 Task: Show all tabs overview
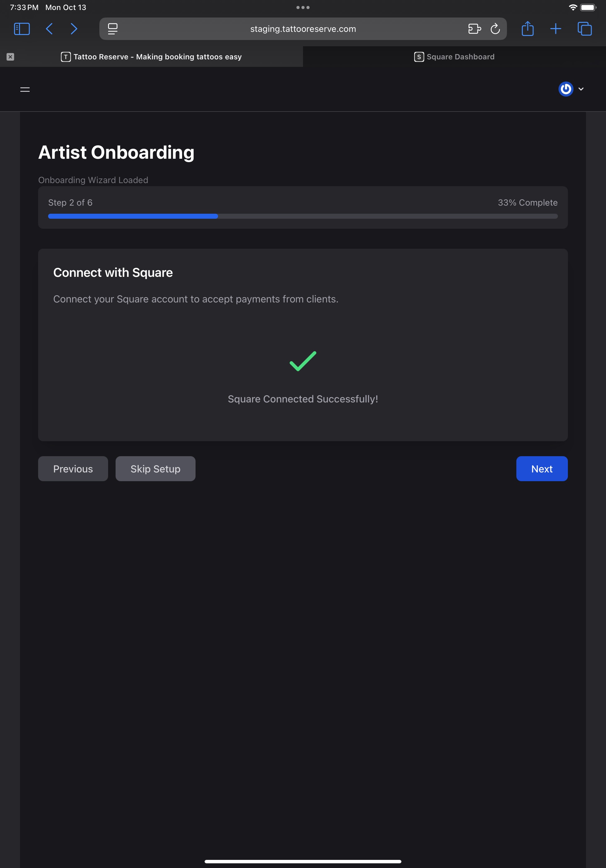[584, 29]
